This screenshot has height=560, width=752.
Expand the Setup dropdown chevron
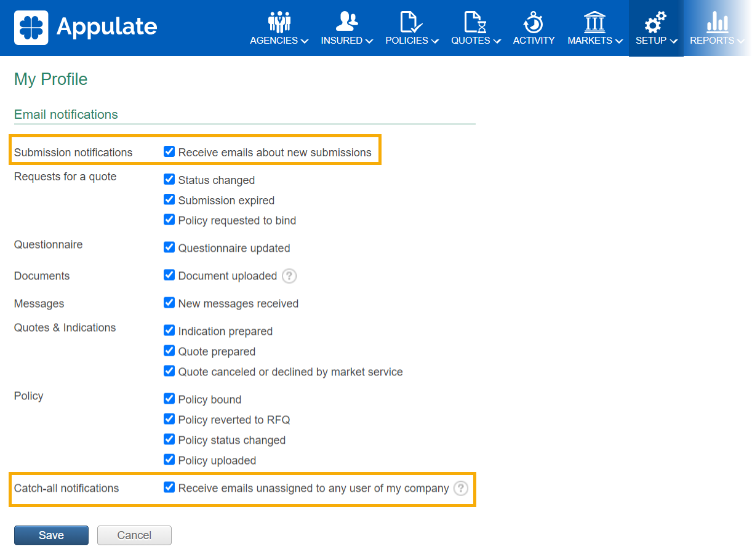tap(674, 41)
